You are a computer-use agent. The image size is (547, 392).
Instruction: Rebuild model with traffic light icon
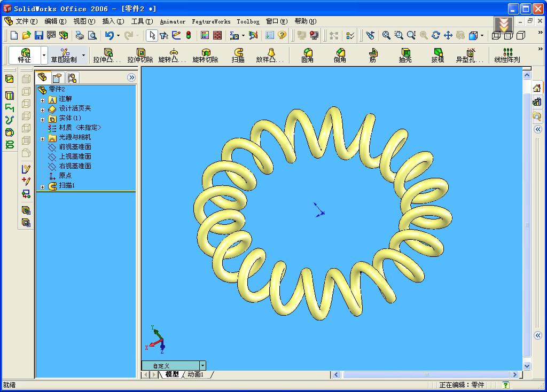189,35
